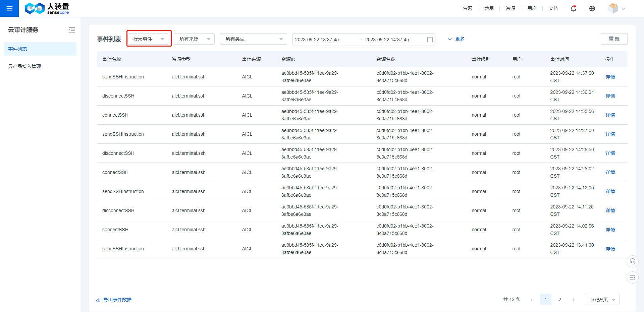Viewport: 644px width, 312px height.
Task: Go to page 2 of results
Action: 559,300
